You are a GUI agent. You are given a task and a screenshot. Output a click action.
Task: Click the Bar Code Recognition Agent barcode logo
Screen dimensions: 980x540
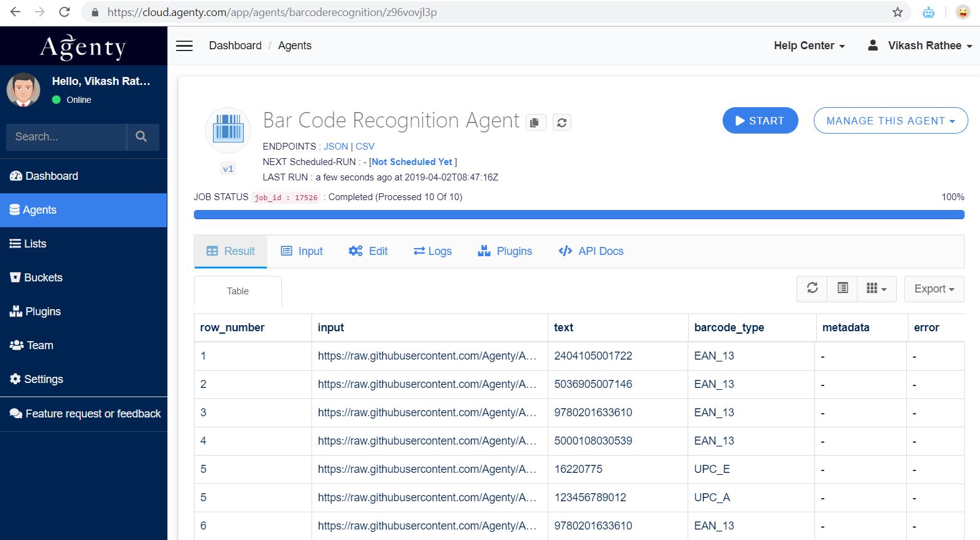[x=228, y=130]
